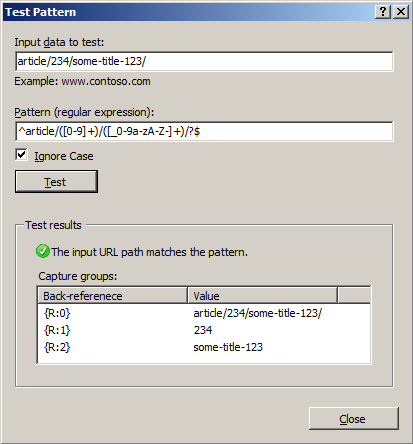This screenshot has width=413, height=444.
Task: Click the Example: www.contoso.com hint text
Action: (82, 81)
